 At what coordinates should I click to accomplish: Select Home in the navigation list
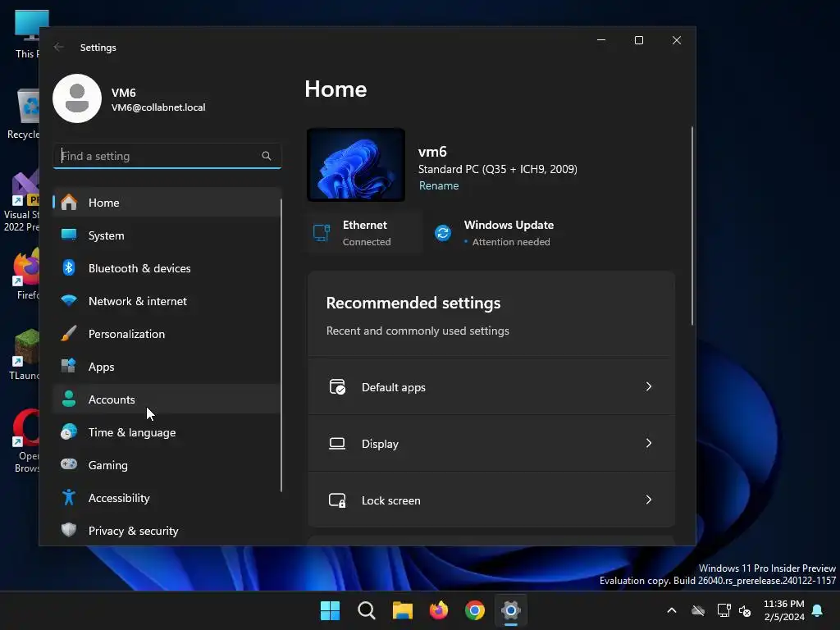click(x=167, y=203)
